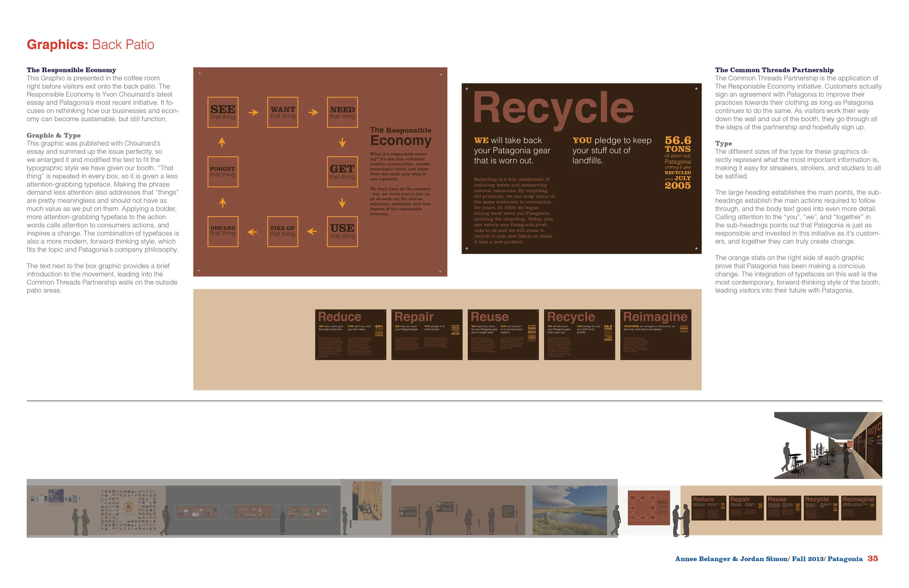Click The Common Threads Partnership heading
The image size is (909, 588).
(x=774, y=70)
